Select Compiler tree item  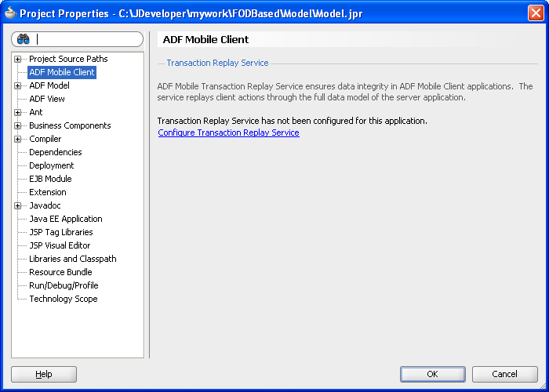tap(45, 139)
